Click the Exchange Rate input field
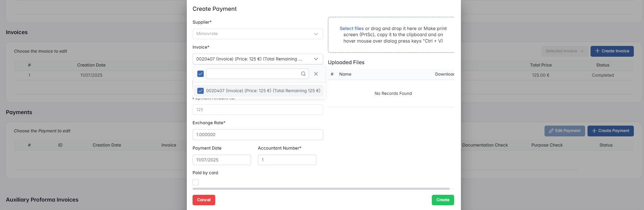Viewport: 644px width, 210px height. click(258, 135)
